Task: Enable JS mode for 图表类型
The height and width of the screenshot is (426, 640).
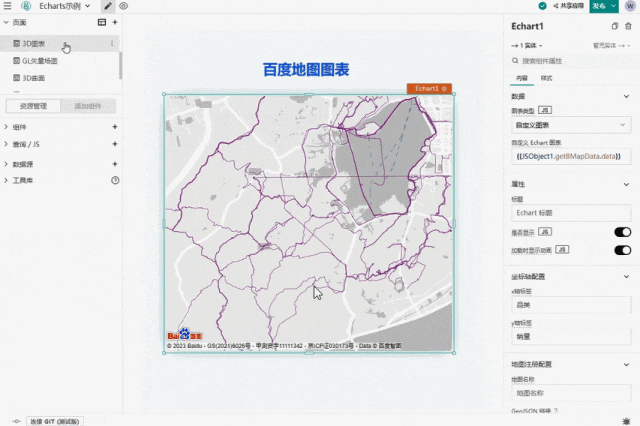Action: click(545, 110)
